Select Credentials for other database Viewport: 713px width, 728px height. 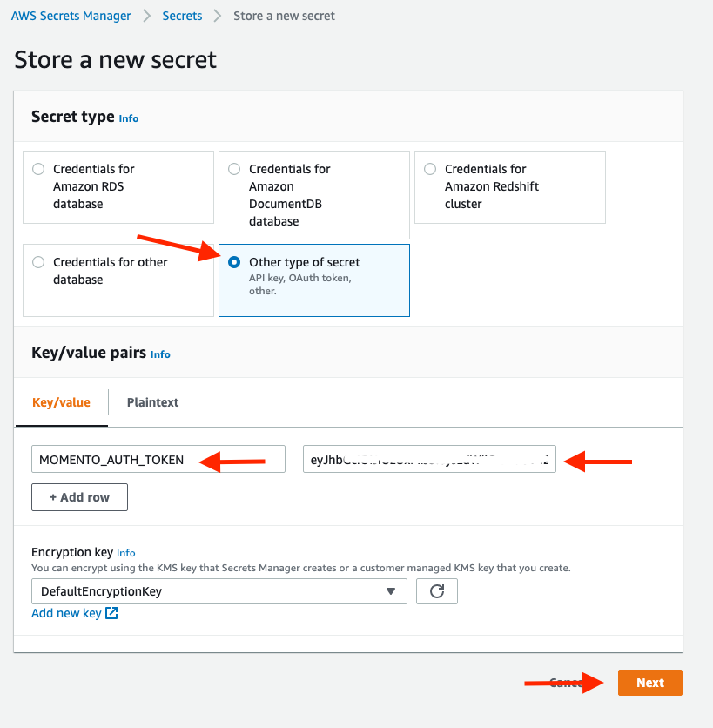click(38, 262)
